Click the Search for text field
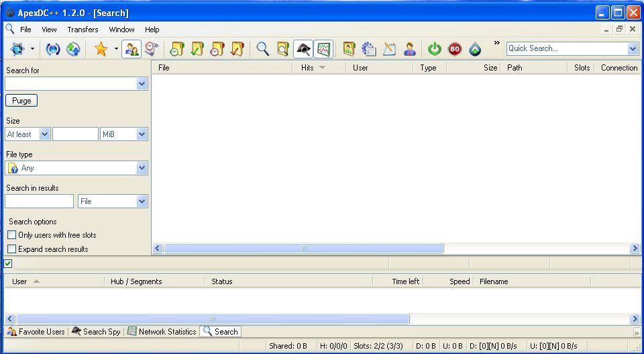Viewport: 644px width, 354px height. coord(71,84)
